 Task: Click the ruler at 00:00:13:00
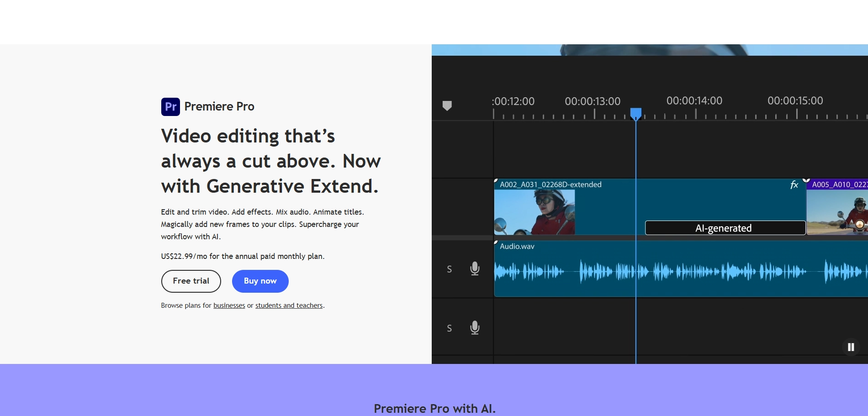[593, 101]
